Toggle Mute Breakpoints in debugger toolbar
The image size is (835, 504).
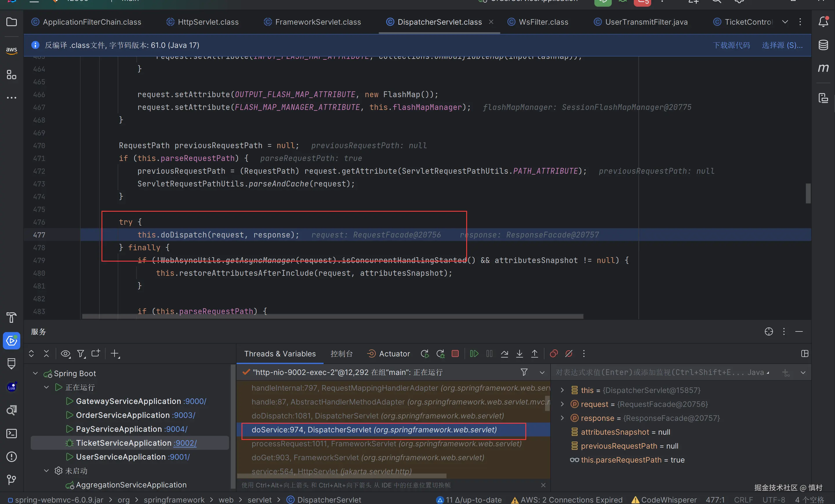click(x=569, y=354)
